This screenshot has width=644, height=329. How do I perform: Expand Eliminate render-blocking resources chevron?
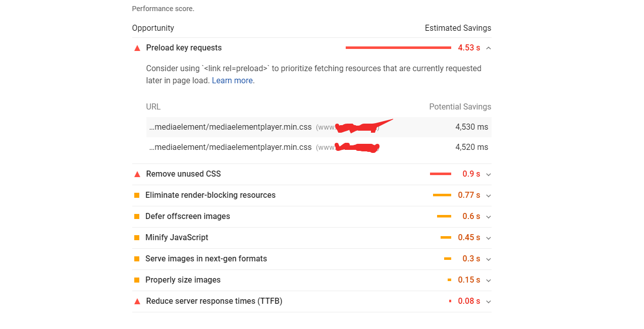pyautogui.click(x=488, y=196)
